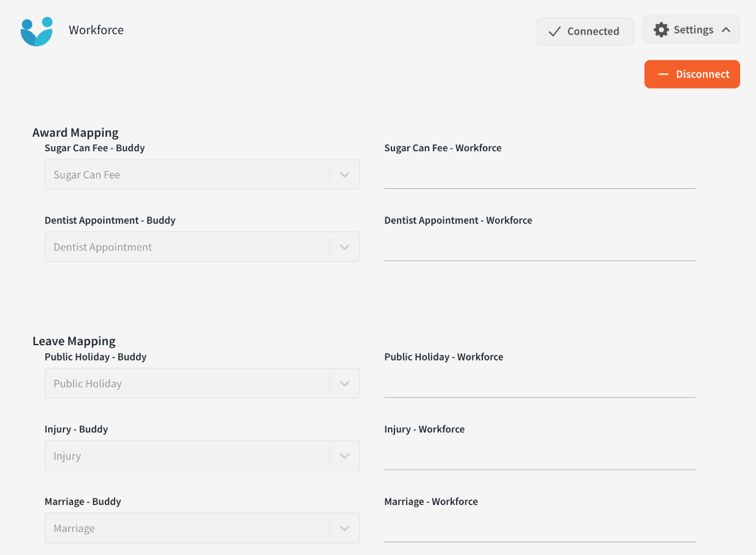Click the 'Injury - Workforce' label
This screenshot has height=555, width=756.
pos(424,429)
